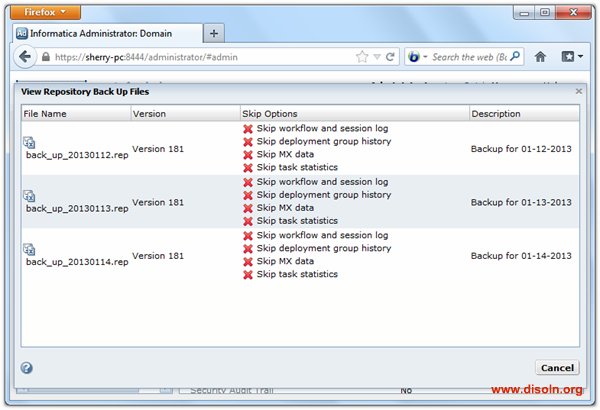Click the Firefox home icon
The height and width of the screenshot is (410, 600).
(540, 57)
